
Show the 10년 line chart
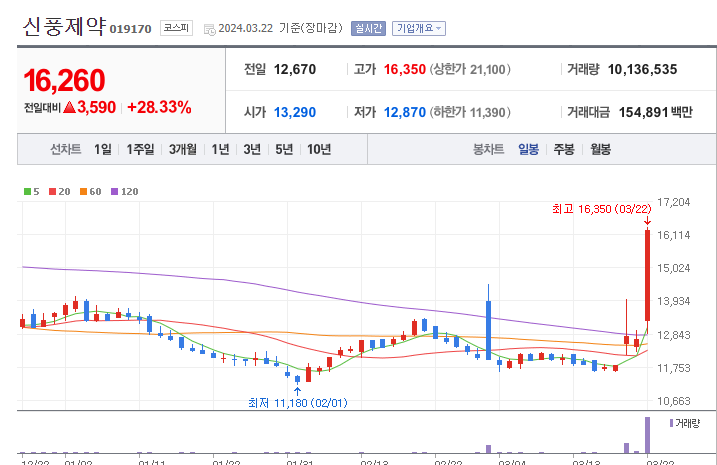tap(319, 149)
